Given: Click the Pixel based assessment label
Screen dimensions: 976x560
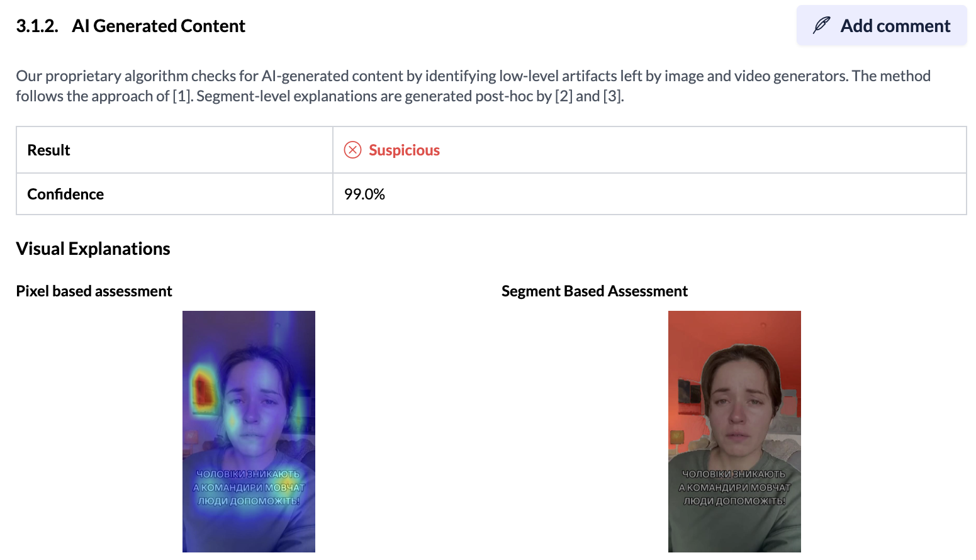Looking at the screenshot, I should [x=94, y=291].
